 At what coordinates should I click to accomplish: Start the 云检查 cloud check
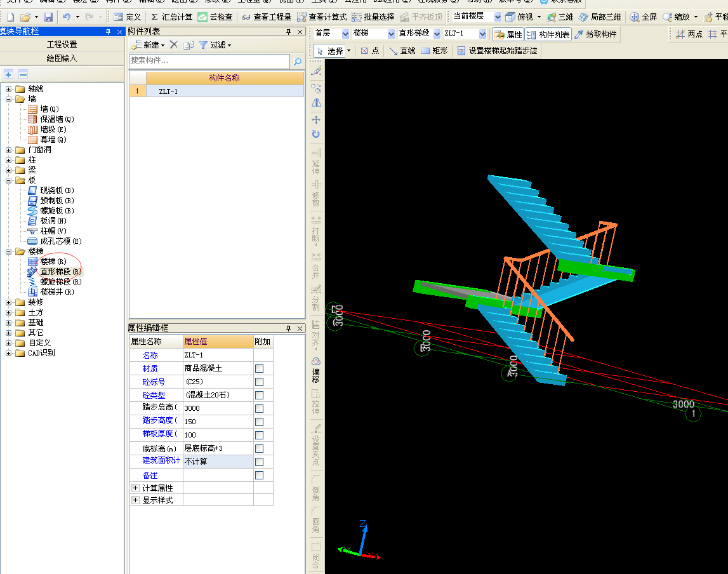click(x=215, y=17)
